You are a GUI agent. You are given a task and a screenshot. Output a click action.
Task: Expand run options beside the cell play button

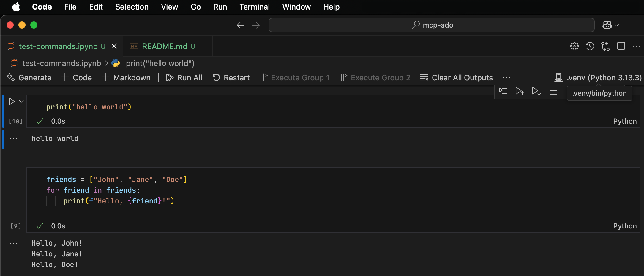pyautogui.click(x=21, y=101)
